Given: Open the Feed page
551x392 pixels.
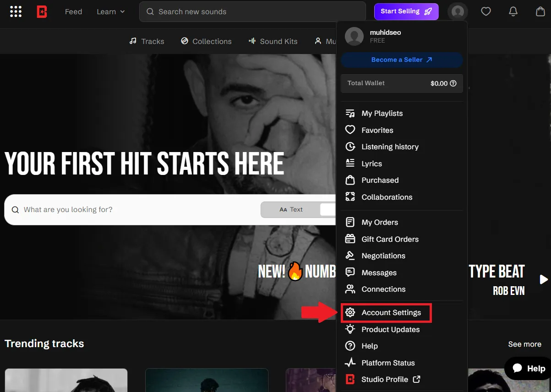Looking at the screenshot, I should click(x=73, y=11).
